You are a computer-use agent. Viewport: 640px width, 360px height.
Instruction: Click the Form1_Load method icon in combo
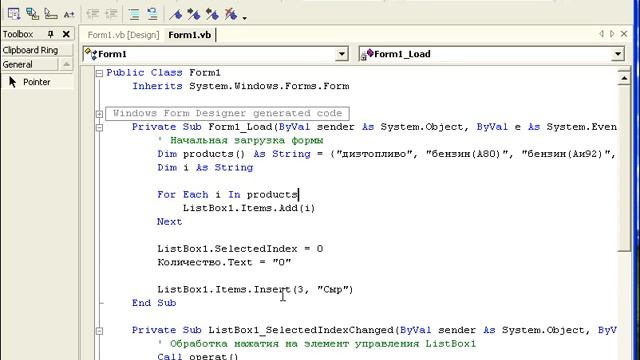pos(367,54)
